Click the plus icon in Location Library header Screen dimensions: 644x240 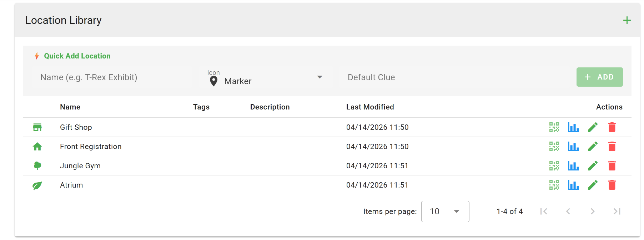[627, 20]
